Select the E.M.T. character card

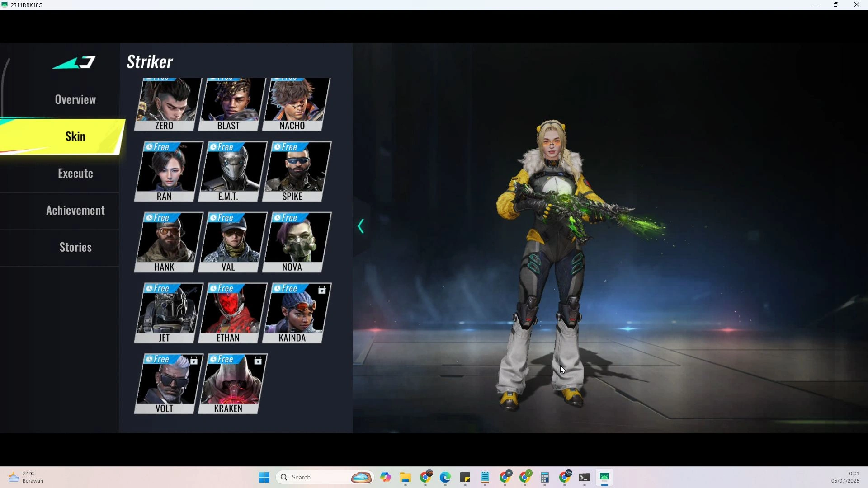point(230,171)
